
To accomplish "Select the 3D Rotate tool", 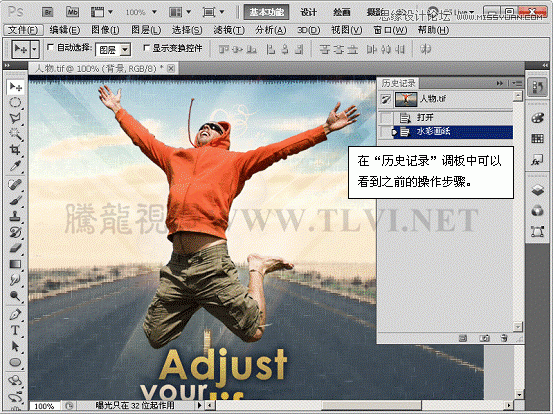I will click(x=16, y=381).
